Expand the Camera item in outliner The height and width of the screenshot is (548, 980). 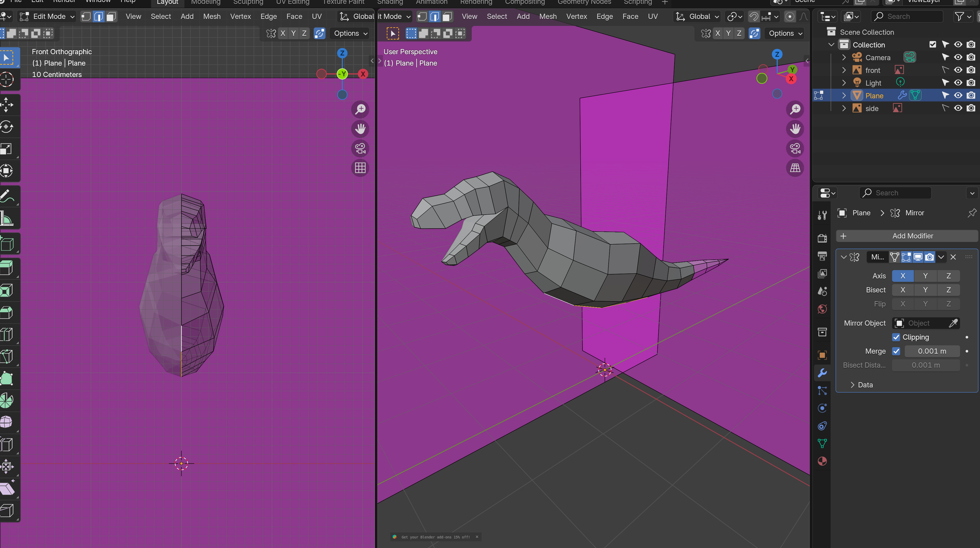(x=844, y=57)
